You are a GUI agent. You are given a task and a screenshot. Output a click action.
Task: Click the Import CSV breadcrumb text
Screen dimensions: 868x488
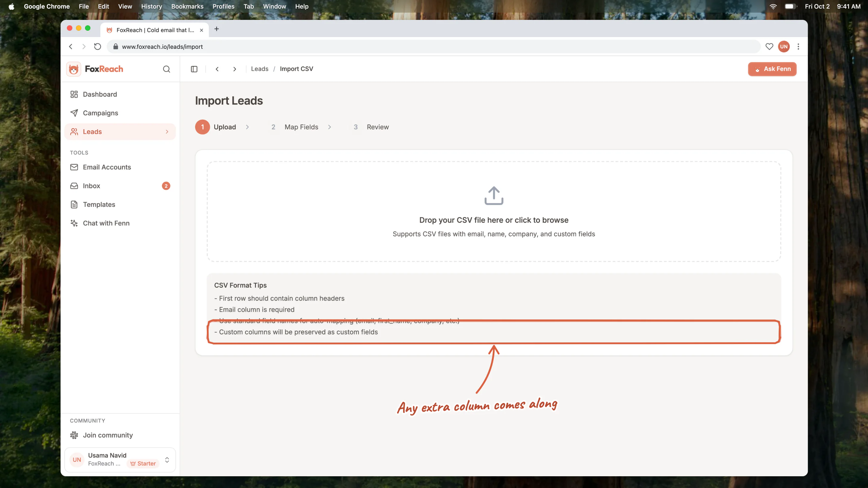(x=296, y=69)
